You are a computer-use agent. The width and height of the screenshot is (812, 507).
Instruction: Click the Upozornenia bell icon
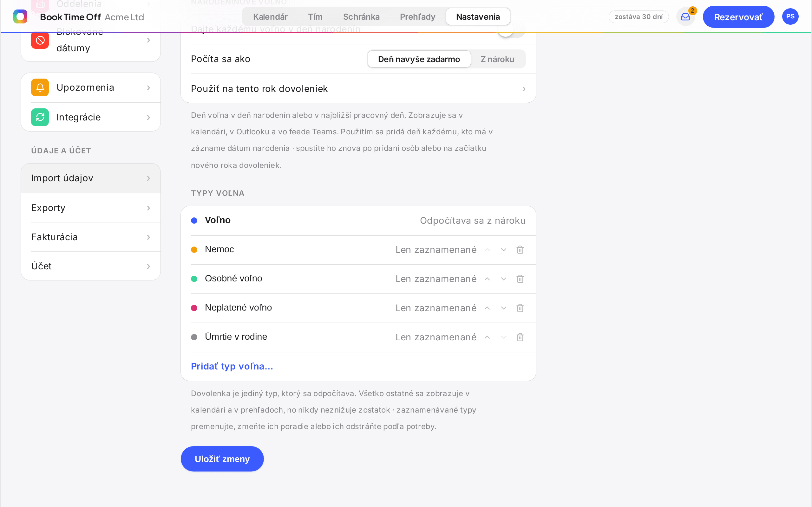(40, 87)
